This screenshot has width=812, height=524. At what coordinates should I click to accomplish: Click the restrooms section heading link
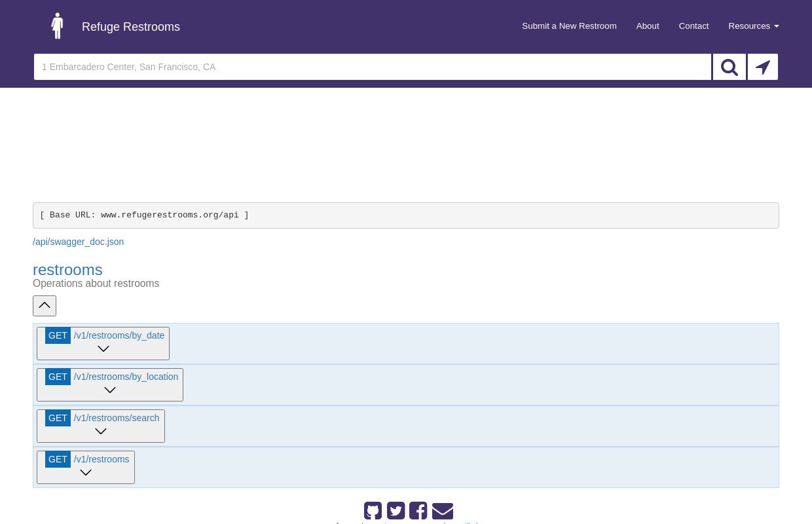point(67,269)
